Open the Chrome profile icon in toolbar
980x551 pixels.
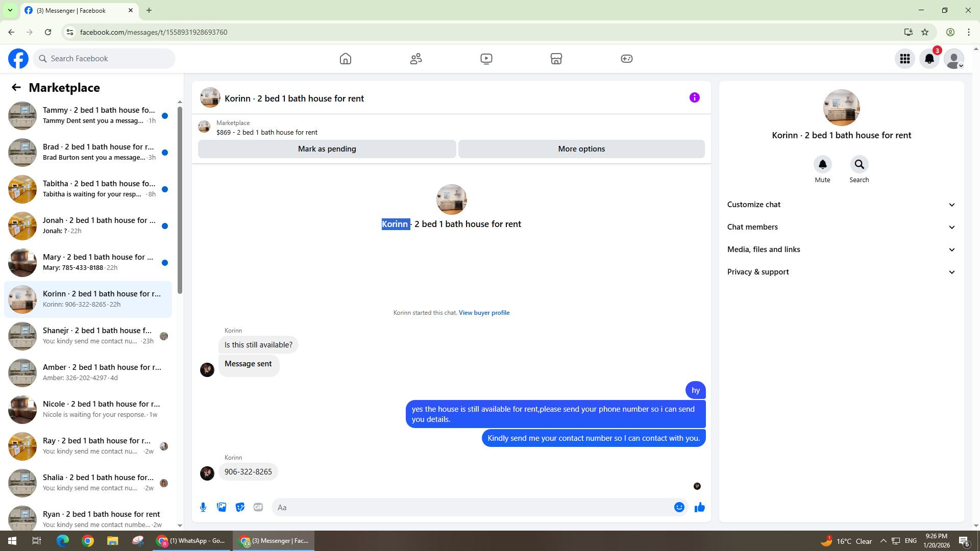tap(950, 32)
